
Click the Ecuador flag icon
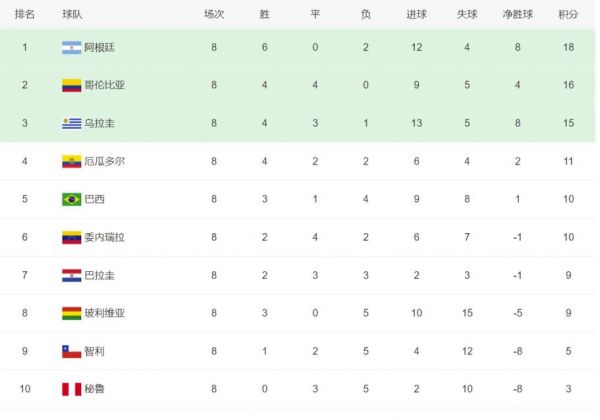tap(72, 161)
